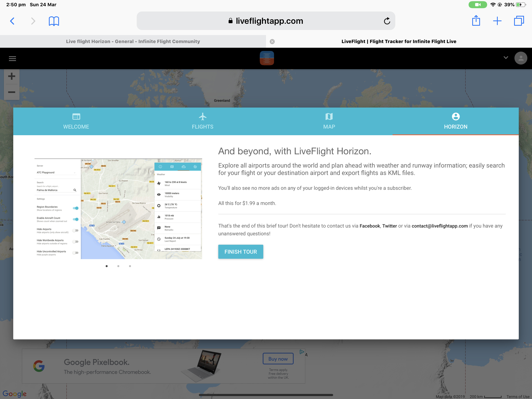Show all tabs overview icon

coord(519,21)
